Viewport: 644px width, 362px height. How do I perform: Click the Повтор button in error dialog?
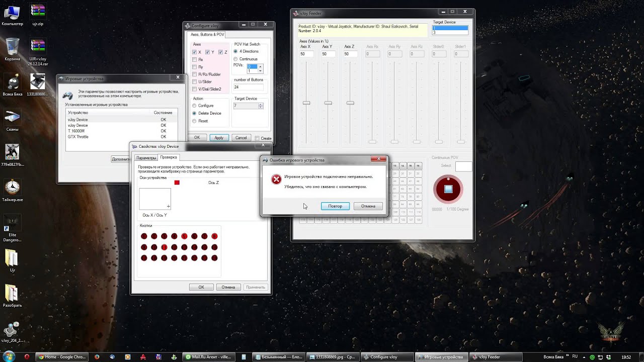coord(335,206)
